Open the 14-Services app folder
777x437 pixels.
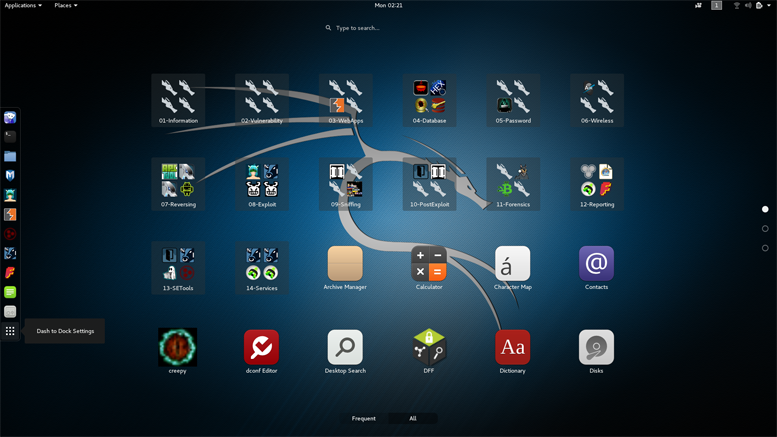[262, 268]
